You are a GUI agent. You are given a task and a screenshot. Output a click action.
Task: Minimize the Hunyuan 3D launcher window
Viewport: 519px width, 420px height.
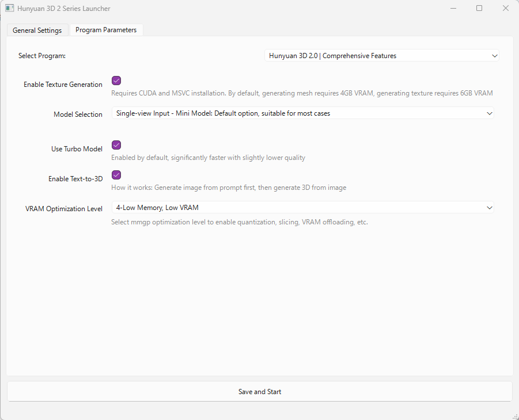coord(453,9)
